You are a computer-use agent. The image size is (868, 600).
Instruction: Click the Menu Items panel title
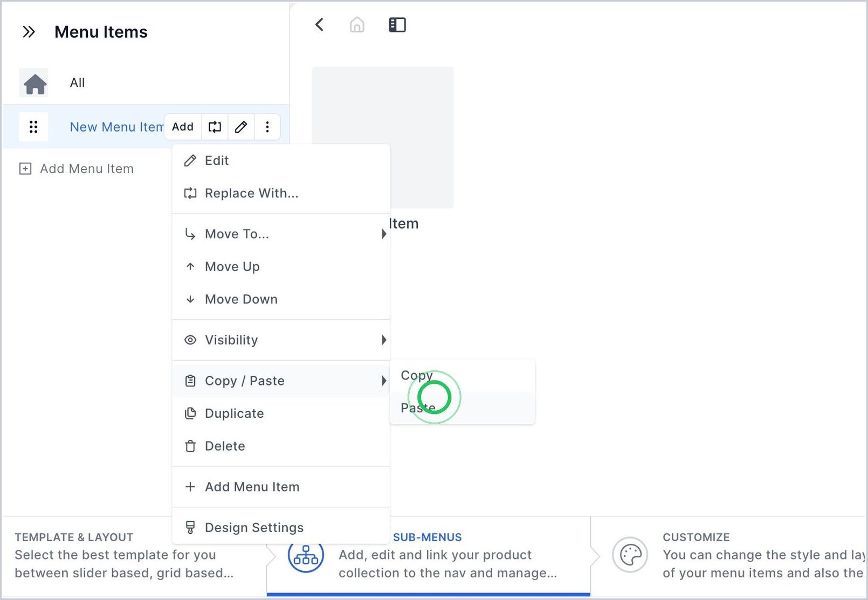coord(101,32)
